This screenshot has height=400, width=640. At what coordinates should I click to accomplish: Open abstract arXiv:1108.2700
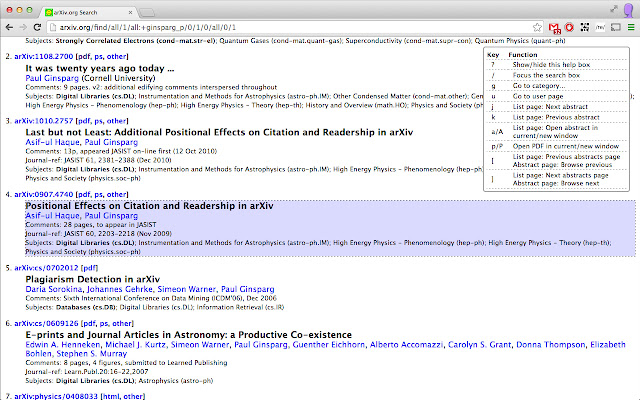pyautogui.click(x=44, y=56)
